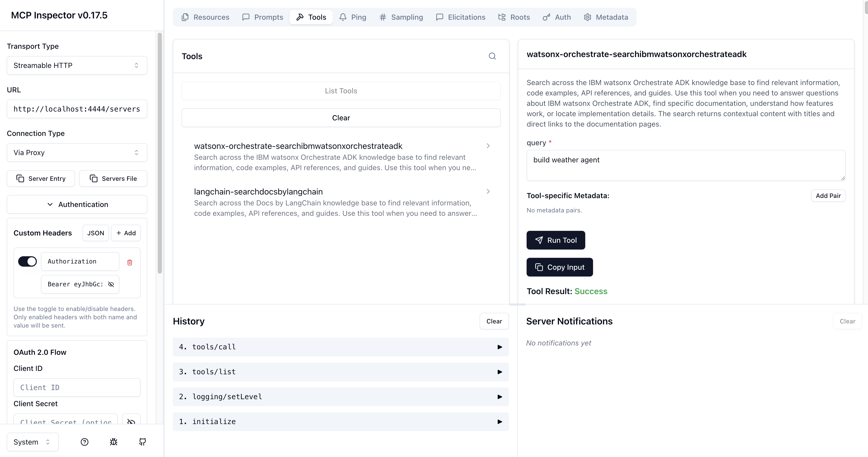The image size is (868, 457).
Task: Open the Connection Type dropdown
Action: point(77,153)
